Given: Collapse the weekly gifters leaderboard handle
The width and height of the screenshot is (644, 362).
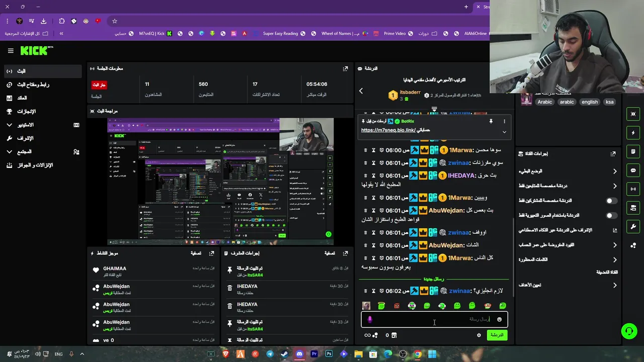Looking at the screenshot, I should pos(434,109).
